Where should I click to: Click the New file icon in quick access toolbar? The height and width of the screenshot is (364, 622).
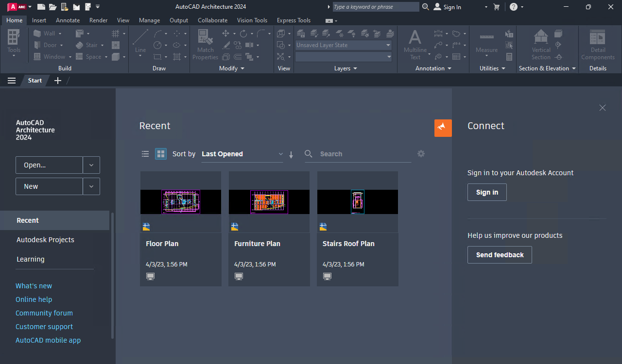(41, 7)
